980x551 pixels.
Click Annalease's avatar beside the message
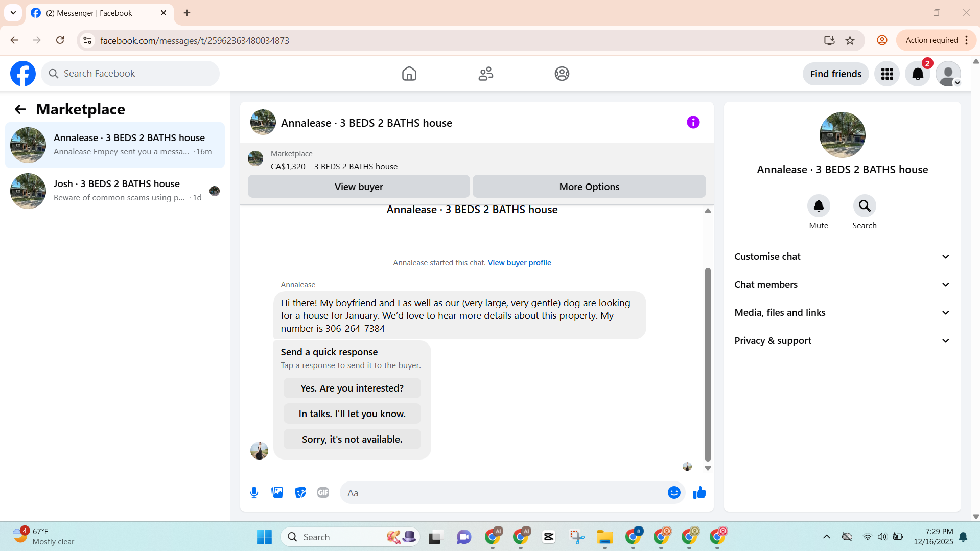click(x=259, y=451)
